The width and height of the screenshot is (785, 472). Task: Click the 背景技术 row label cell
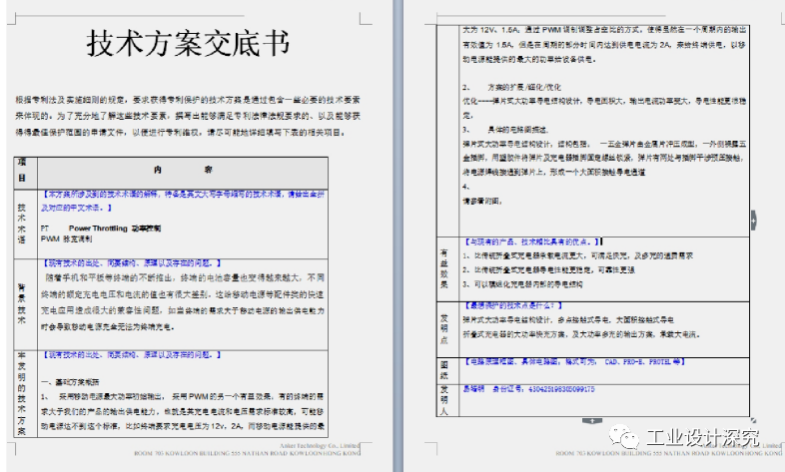point(21,300)
